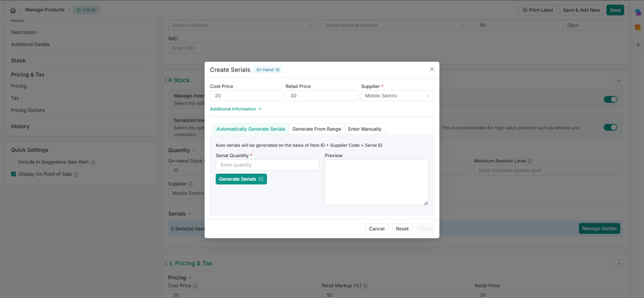
Task: Go to Additional Details in sidebar
Action: (x=30, y=44)
